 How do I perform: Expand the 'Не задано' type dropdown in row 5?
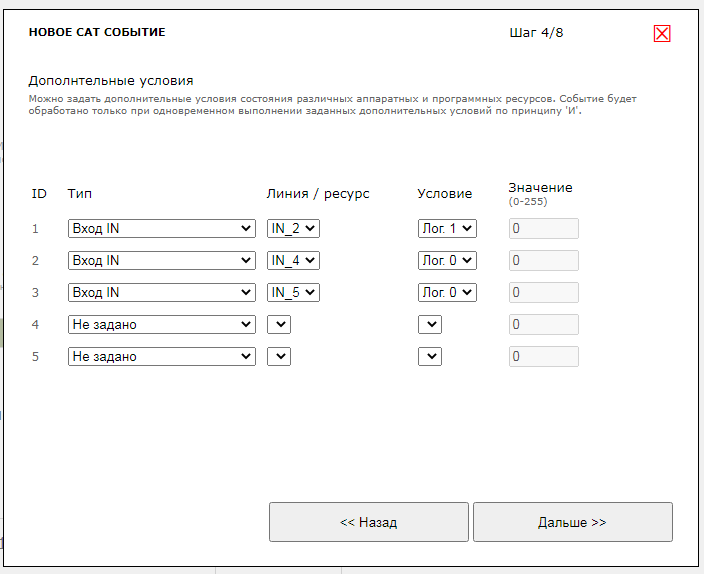161,357
